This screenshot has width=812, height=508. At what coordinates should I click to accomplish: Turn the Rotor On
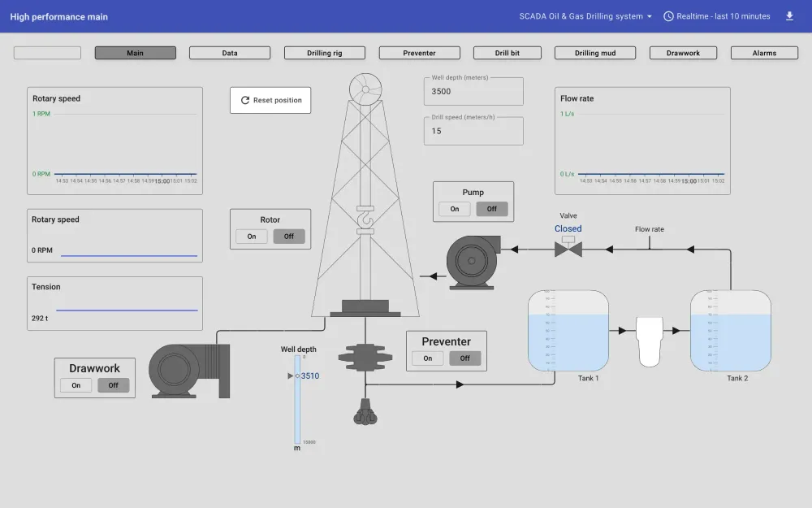(252, 237)
